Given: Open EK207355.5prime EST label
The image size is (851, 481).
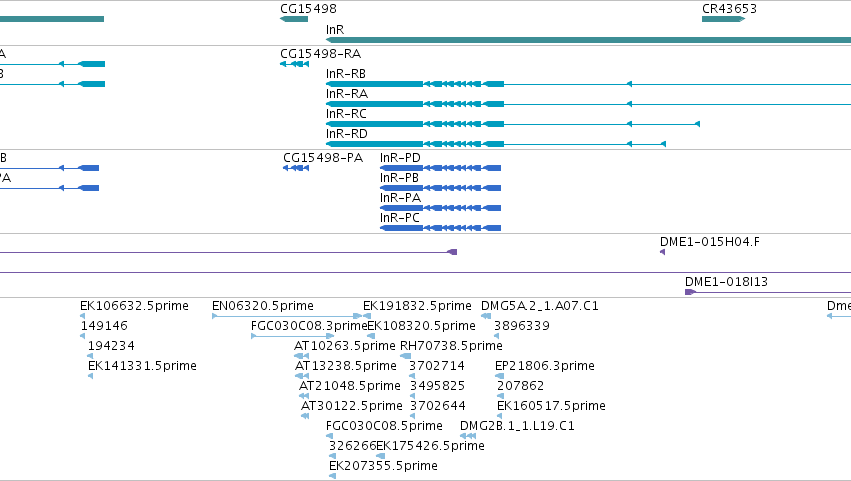Looking at the screenshot, I should pos(383,467).
